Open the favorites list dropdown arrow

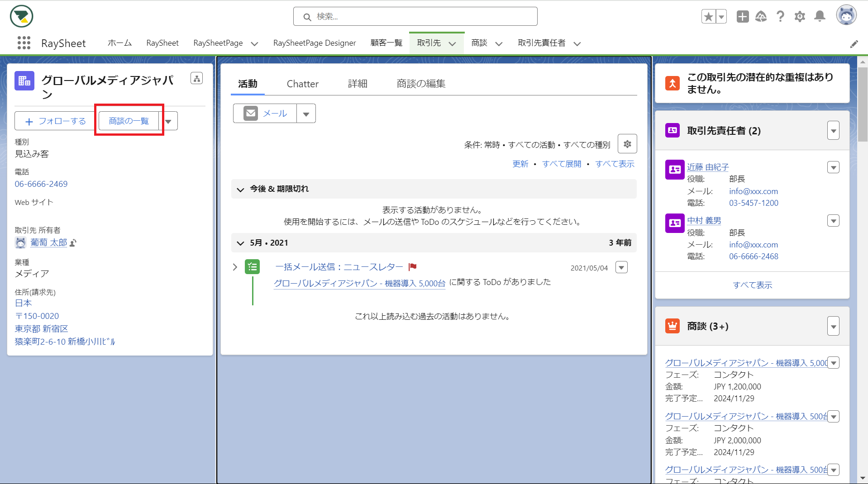(x=721, y=17)
